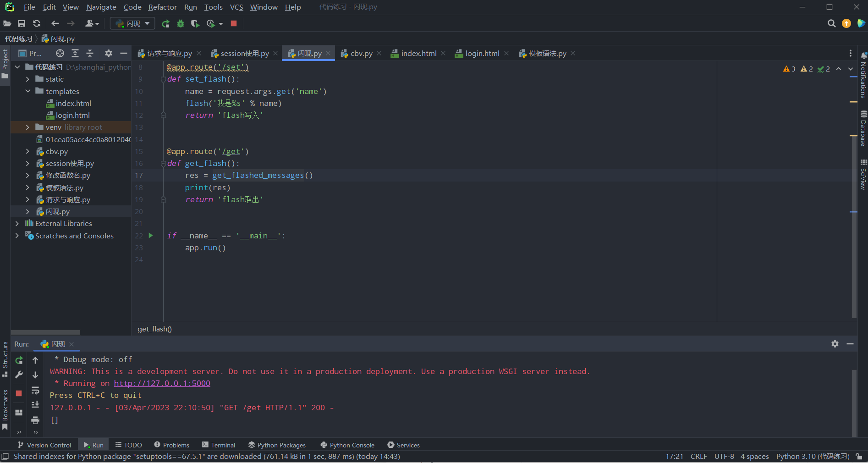Open the Version Control tool window

(x=44, y=445)
